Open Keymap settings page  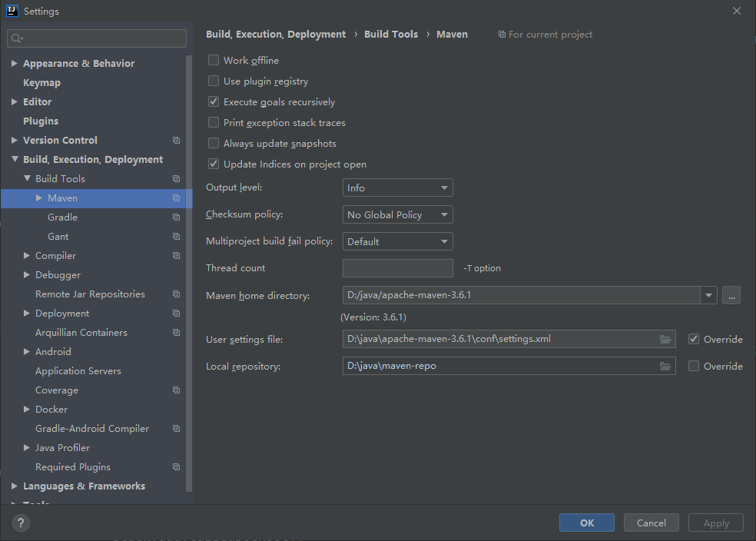point(41,83)
